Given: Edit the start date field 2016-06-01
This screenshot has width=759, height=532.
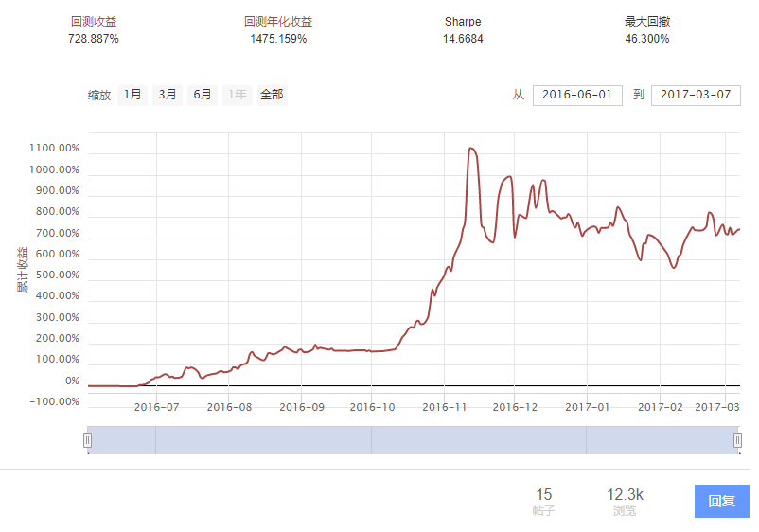Looking at the screenshot, I should pos(577,95).
